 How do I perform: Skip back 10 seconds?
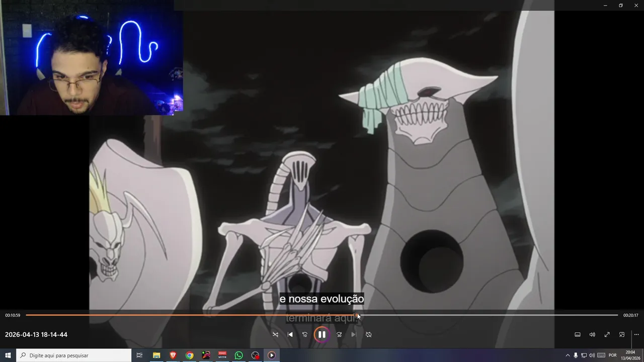click(x=305, y=334)
